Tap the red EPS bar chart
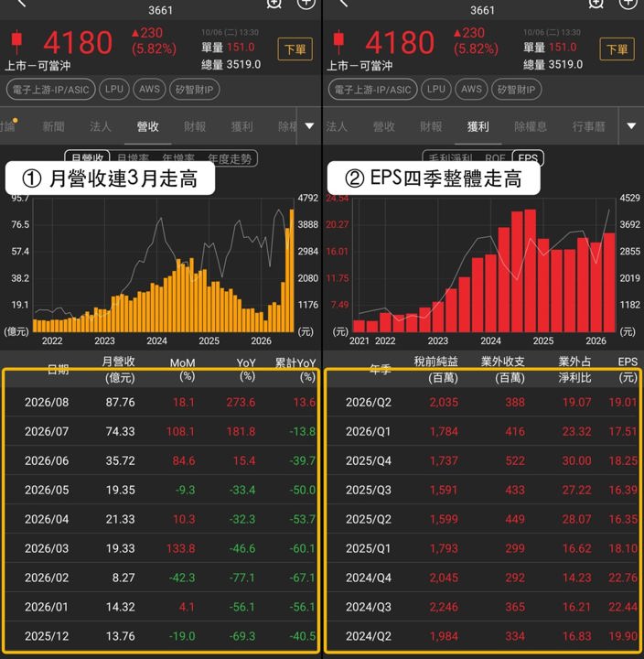Screen dimensions: 644x659 (484, 265)
